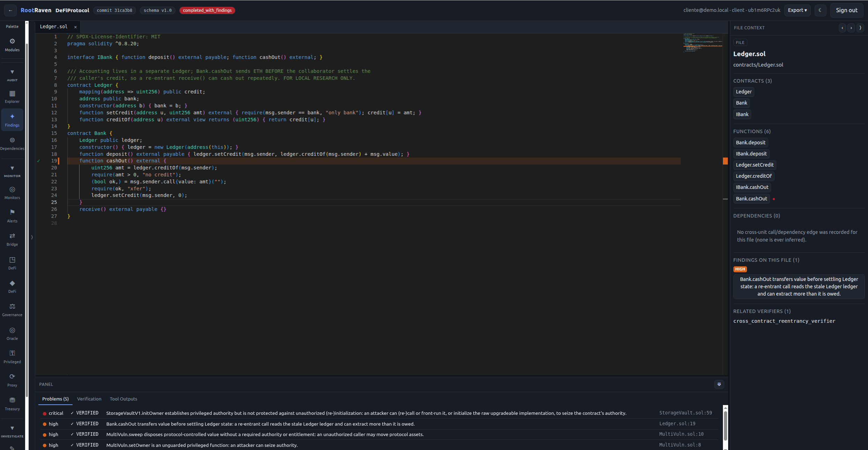
Task: Click the orange marker in editor overview ruler
Action: point(725,161)
